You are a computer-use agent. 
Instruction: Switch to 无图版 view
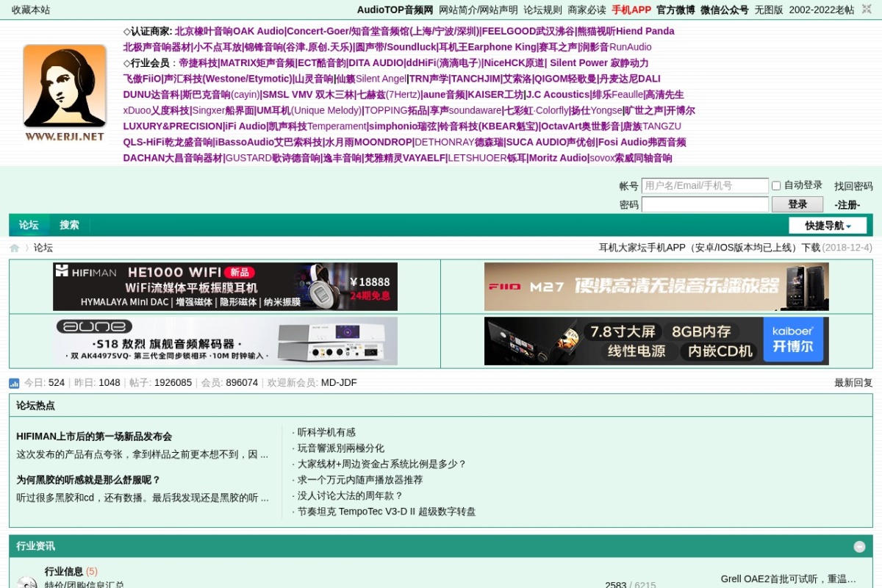click(x=769, y=10)
